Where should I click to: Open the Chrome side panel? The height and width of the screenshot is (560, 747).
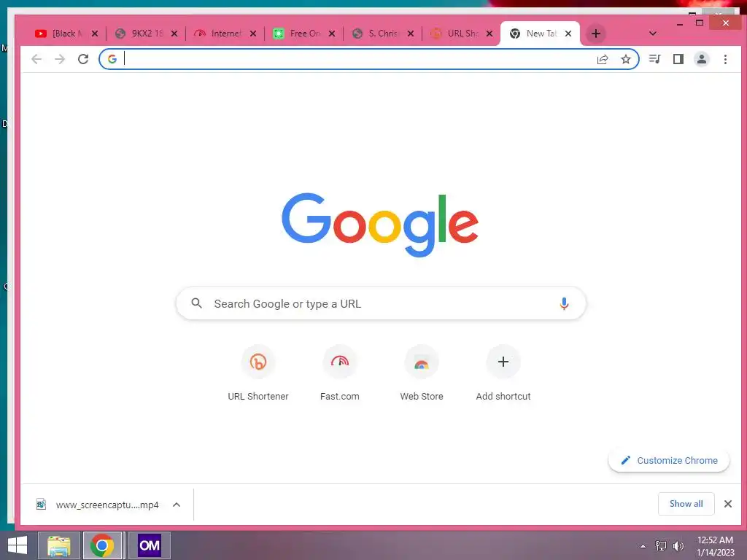tap(678, 59)
